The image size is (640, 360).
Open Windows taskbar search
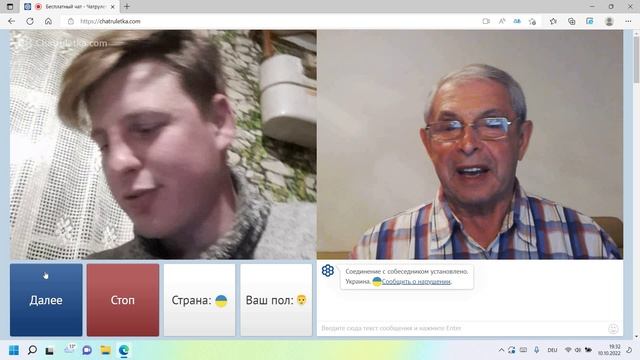point(32,350)
